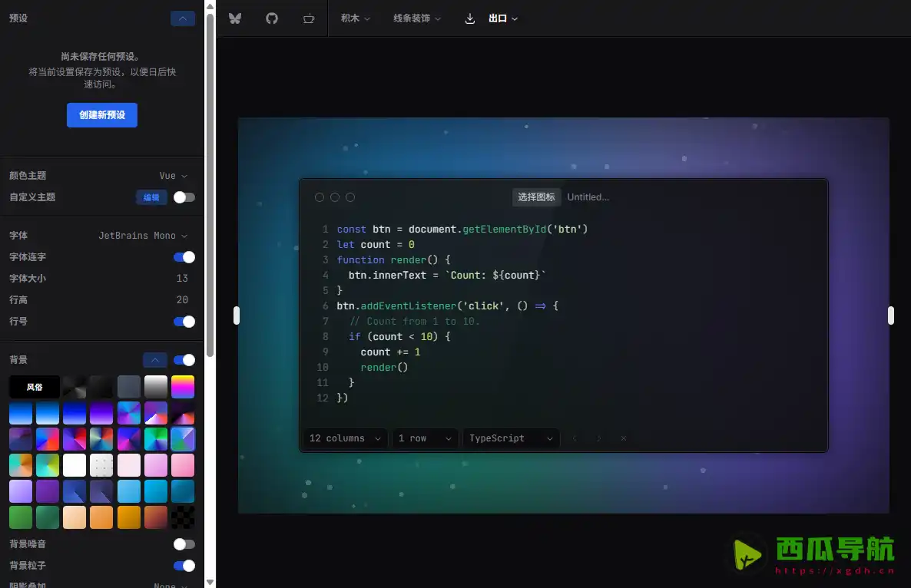Open the 积木 menu
The image size is (911, 588).
click(x=356, y=18)
